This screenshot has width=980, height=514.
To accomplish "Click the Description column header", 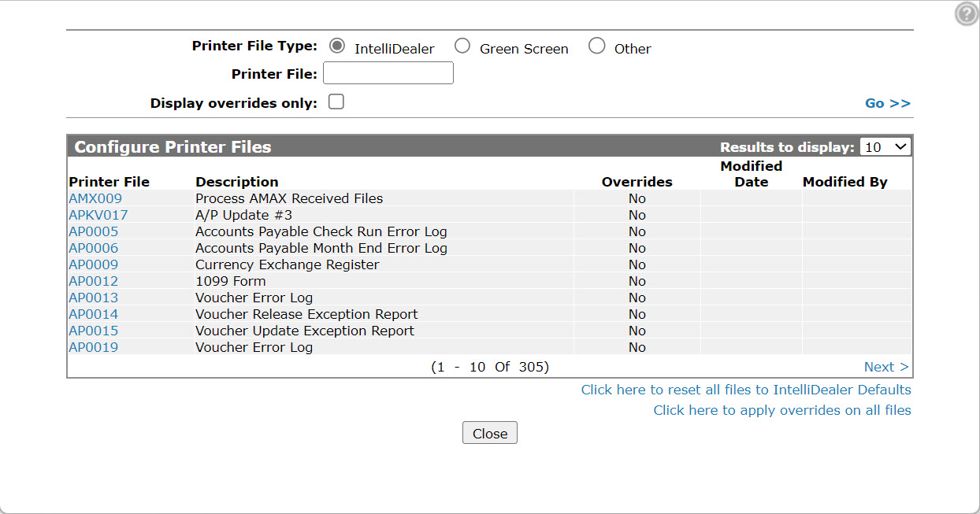I will pos(237,182).
